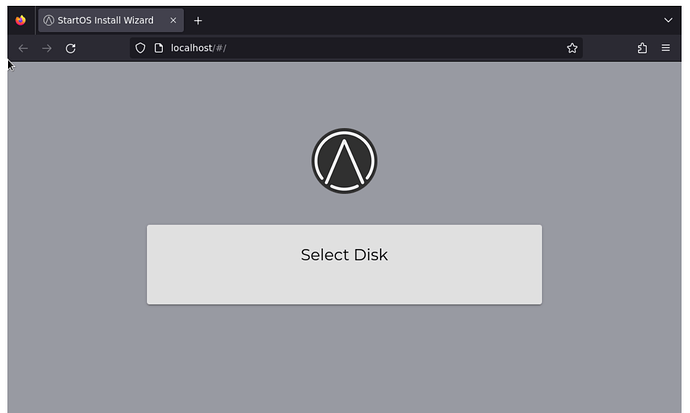This screenshot has width=690, height=413.
Task: Switch to the StartOS Install Wizard tab
Action: click(105, 20)
